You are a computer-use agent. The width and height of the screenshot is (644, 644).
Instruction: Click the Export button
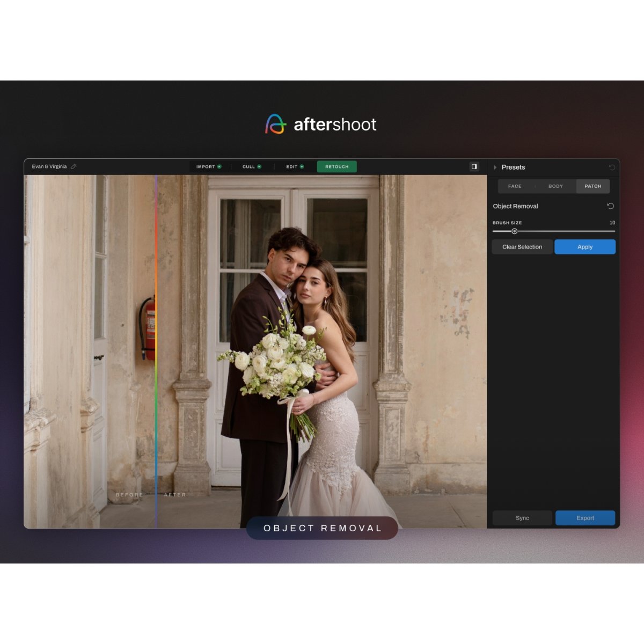(x=585, y=518)
